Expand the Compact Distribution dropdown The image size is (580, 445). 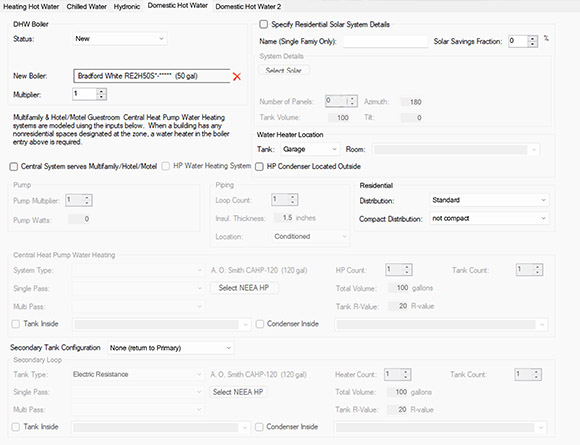489,219
